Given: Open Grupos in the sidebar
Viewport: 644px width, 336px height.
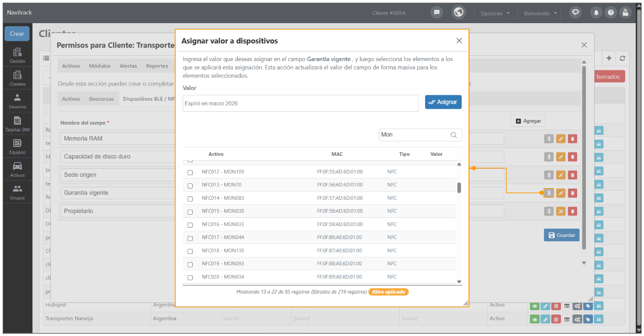Looking at the screenshot, I should [17, 192].
